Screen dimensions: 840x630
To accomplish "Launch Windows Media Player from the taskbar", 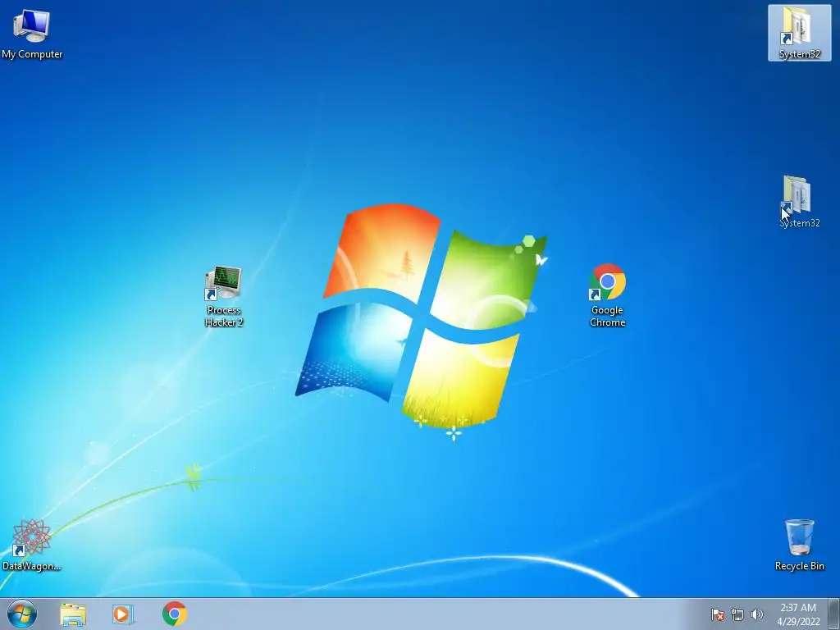I will pos(123,614).
